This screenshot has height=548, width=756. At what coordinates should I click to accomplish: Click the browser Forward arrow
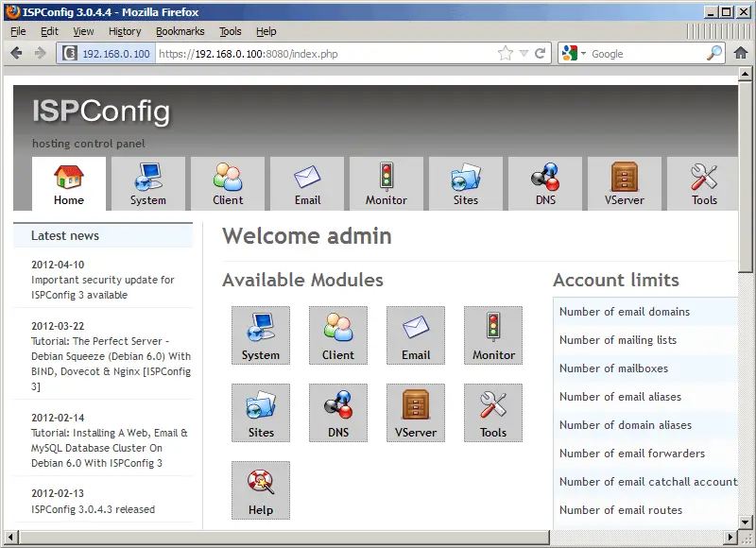coord(40,53)
